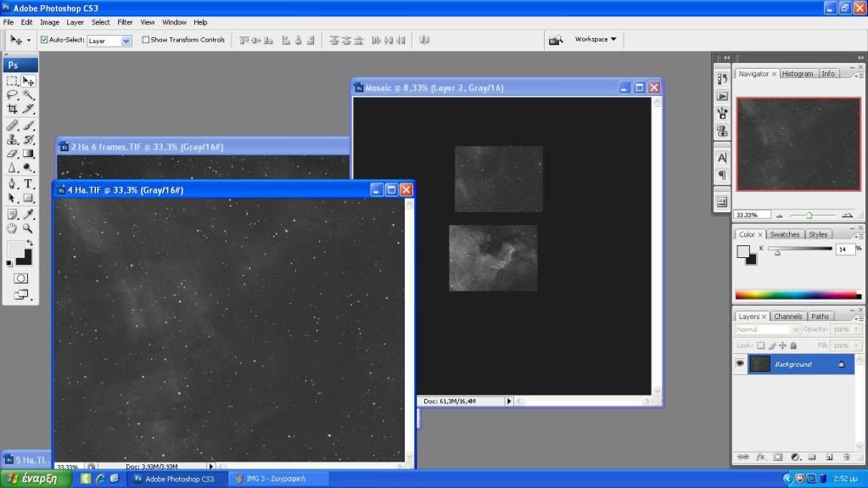Enable Show Transform Controls checkbox
Image resolution: width=868 pixels, height=488 pixels.
(x=146, y=40)
